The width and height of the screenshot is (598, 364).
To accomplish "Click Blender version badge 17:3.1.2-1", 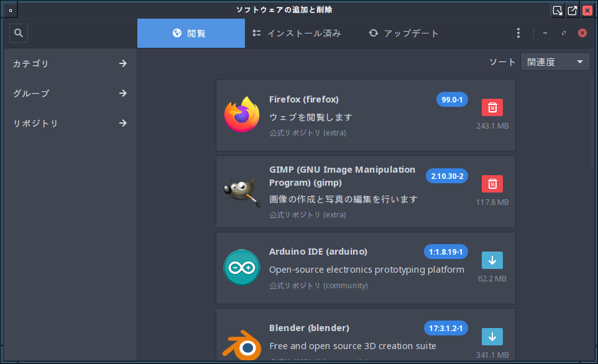I will (x=446, y=328).
